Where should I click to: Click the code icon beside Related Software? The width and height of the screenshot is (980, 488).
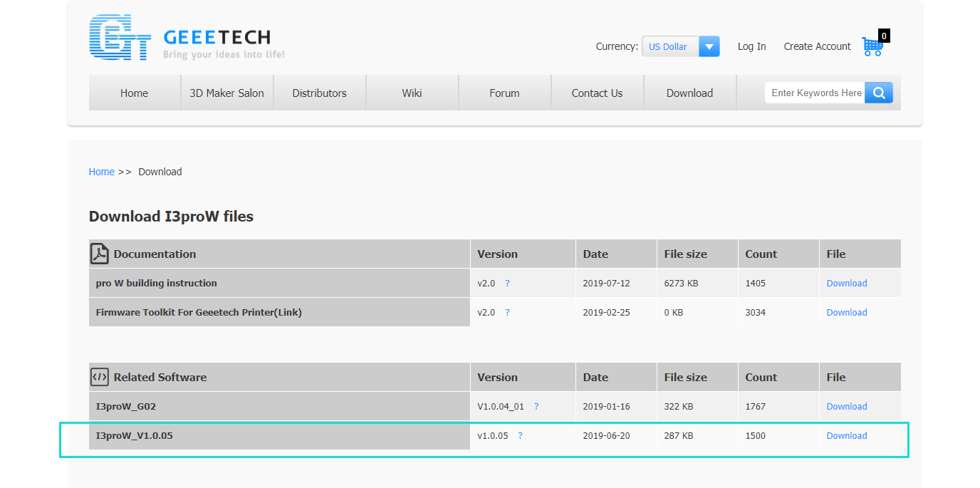coord(100,377)
